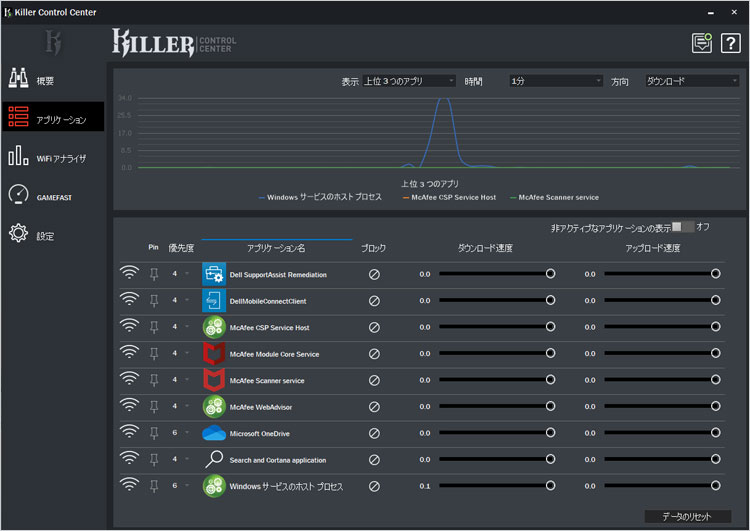
Task: Sort by ダウンロード速度 column header
Action: coord(485,248)
